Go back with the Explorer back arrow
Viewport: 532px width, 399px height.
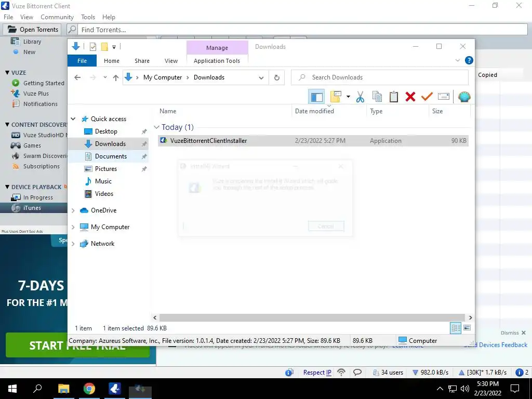click(77, 78)
